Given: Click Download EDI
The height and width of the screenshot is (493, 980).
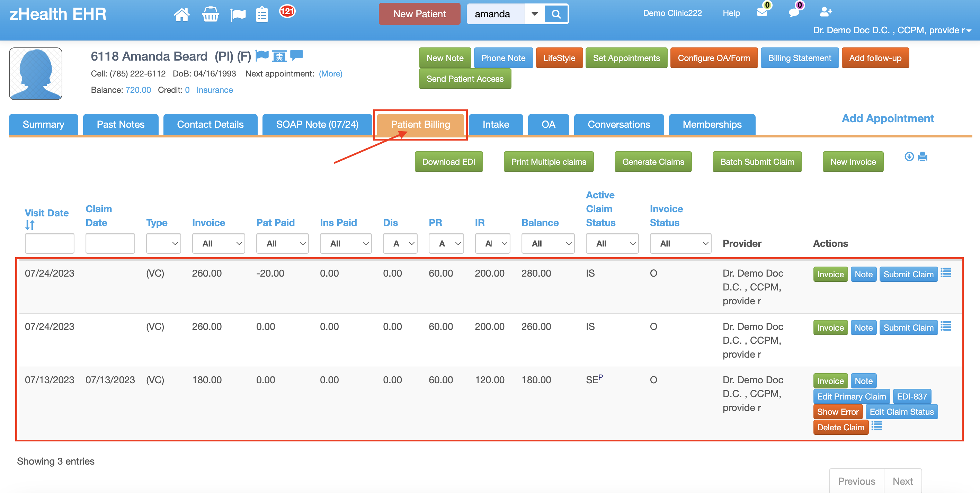Looking at the screenshot, I should [x=448, y=162].
